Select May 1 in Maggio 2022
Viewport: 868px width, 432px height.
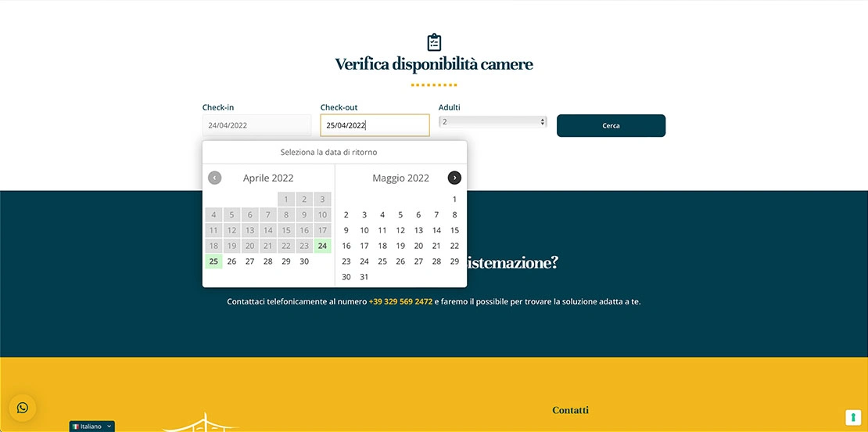(x=454, y=200)
